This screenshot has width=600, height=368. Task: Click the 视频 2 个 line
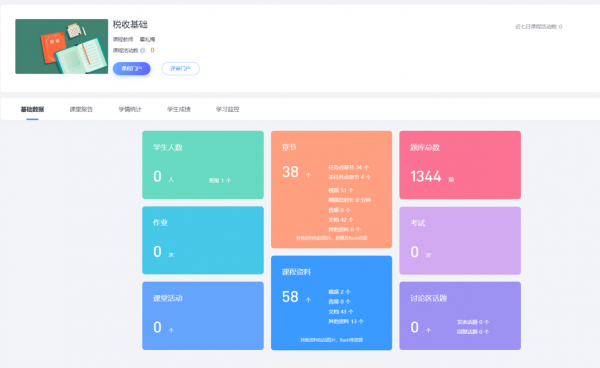tap(339, 292)
